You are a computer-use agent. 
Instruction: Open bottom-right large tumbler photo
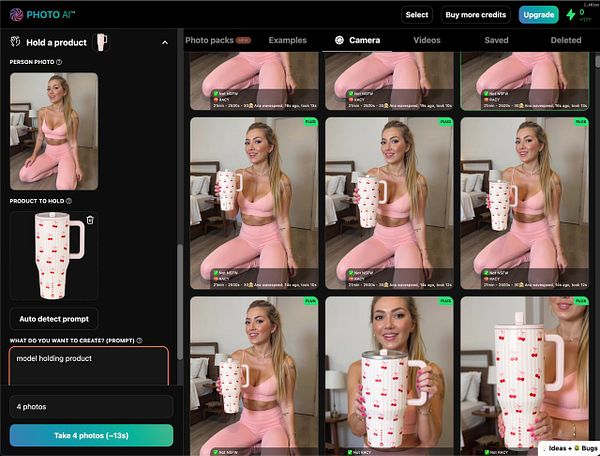pyautogui.click(x=525, y=376)
